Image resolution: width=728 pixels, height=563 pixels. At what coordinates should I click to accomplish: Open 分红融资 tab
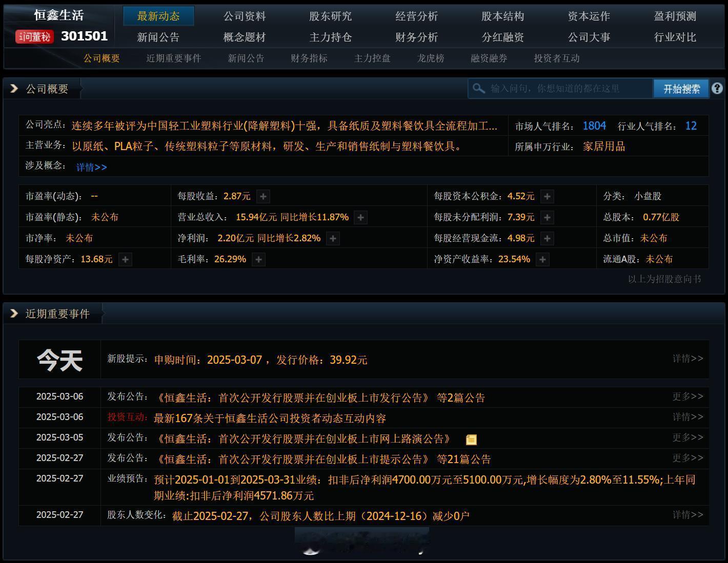(503, 37)
